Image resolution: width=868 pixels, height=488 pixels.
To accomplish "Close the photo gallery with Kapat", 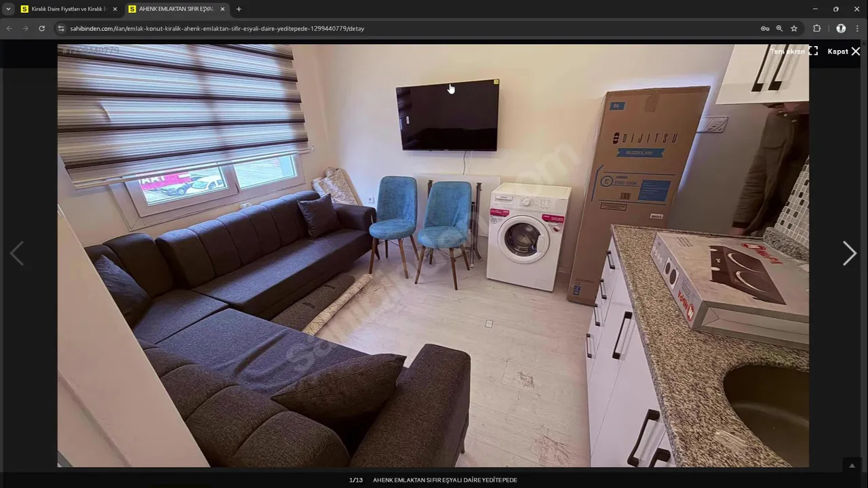I will coord(844,52).
